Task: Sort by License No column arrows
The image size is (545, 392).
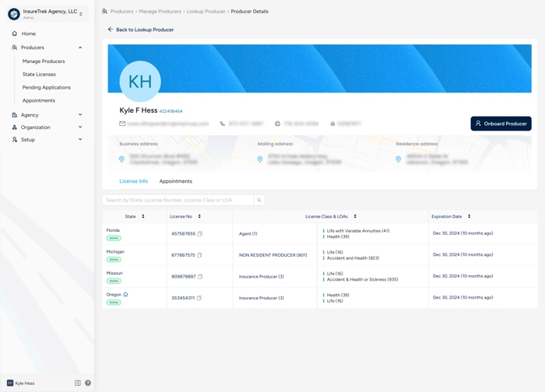Action: tap(199, 216)
